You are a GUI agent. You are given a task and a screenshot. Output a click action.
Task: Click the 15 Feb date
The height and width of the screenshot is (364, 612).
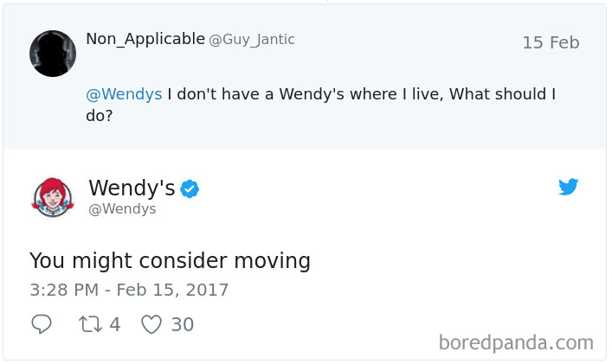coord(551,42)
